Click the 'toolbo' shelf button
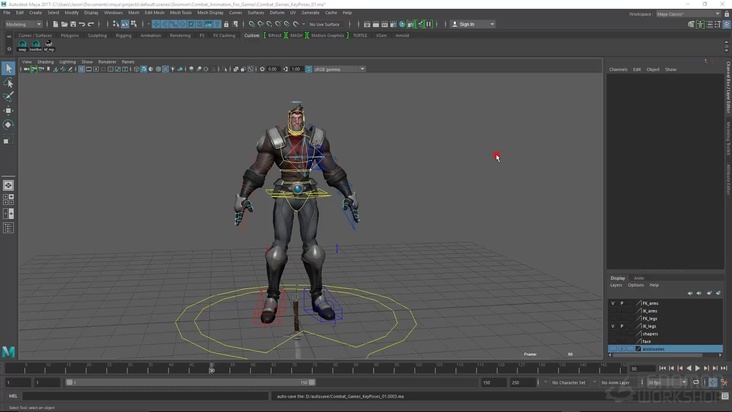This screenshot has width=732, height=412. tap(35, 45)
